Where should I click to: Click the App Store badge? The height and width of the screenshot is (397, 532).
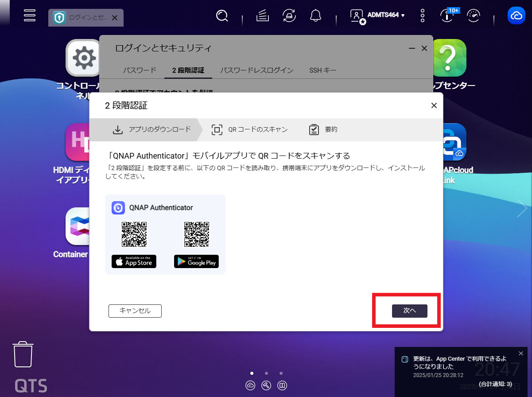[x=134, y=261]
